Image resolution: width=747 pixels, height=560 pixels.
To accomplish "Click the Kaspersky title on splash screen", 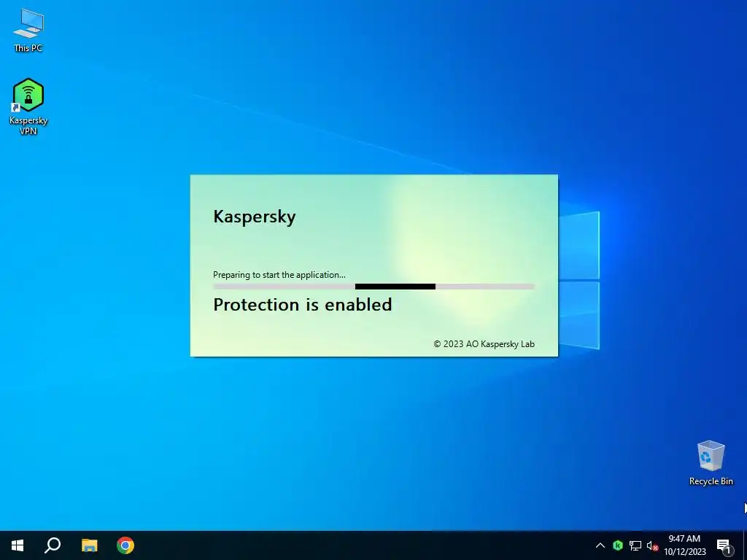I will [255, 217].
